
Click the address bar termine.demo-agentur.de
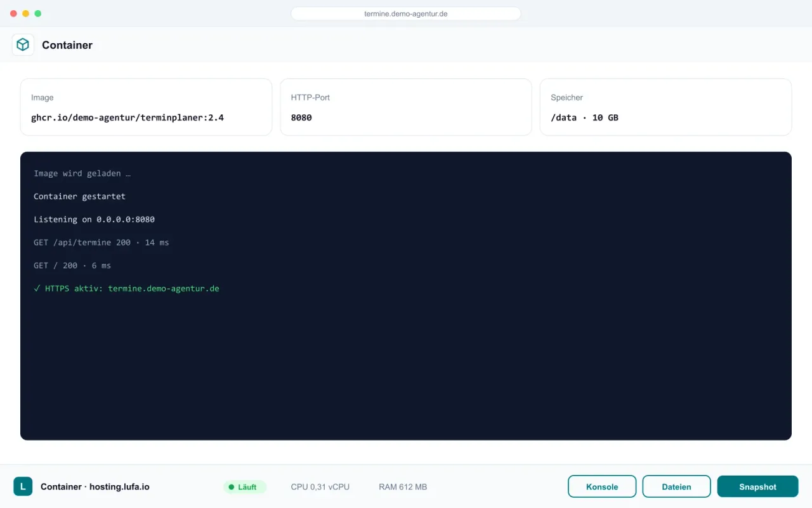coord(406,13)
